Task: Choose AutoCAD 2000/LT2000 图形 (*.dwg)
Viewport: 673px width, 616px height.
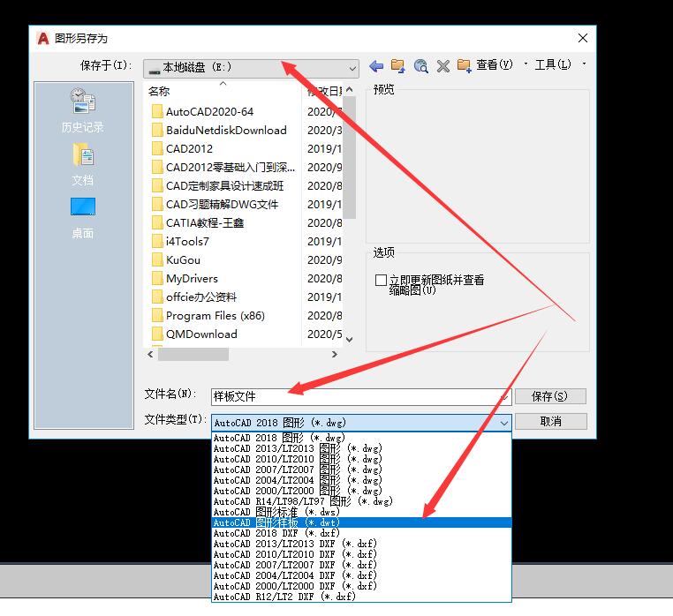Action: 361,491
